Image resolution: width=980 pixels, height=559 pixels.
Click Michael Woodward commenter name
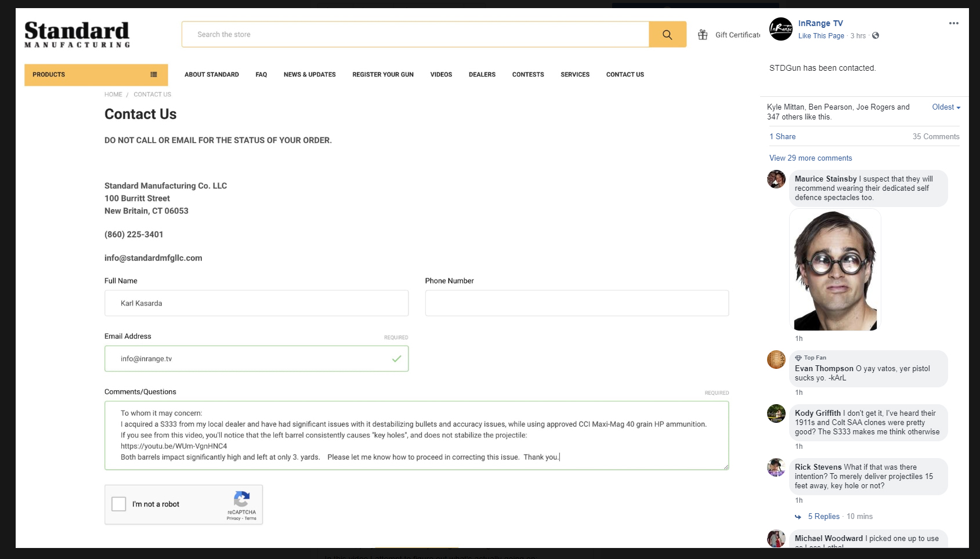click(x=829, y=539)
